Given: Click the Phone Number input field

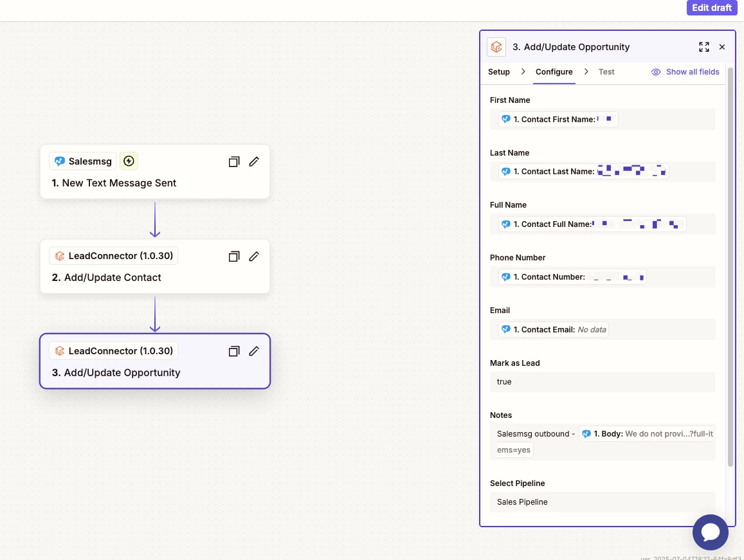Looking at the screenshot, I should (602, 276).
